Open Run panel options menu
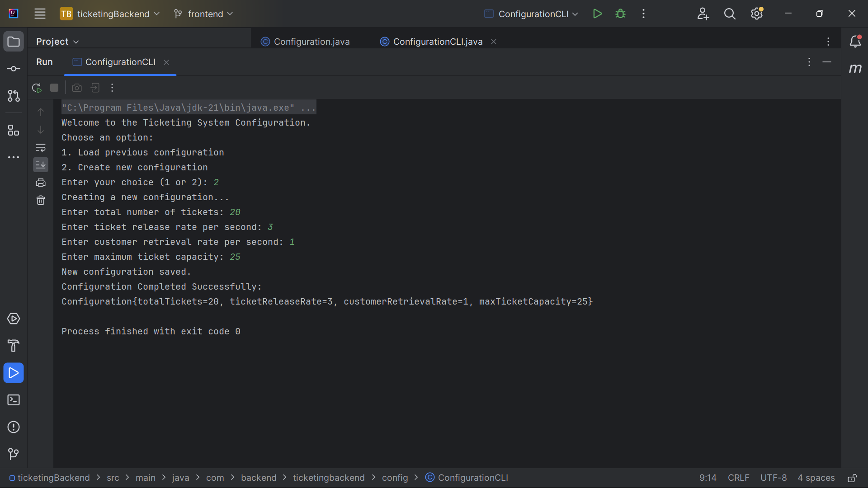Screen dimensions: 868x488 point(809,62)
